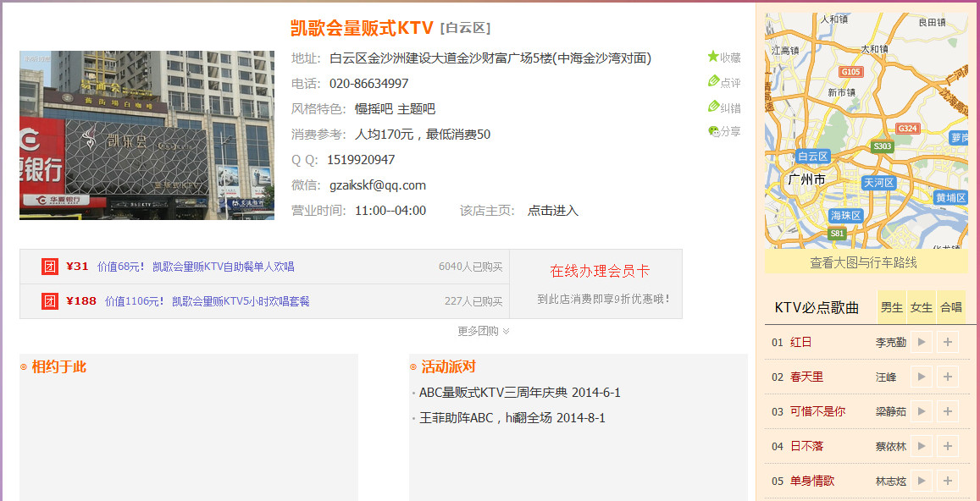Click the KTV必点歌曲 heading
The image size is (980, 501).
817,308
